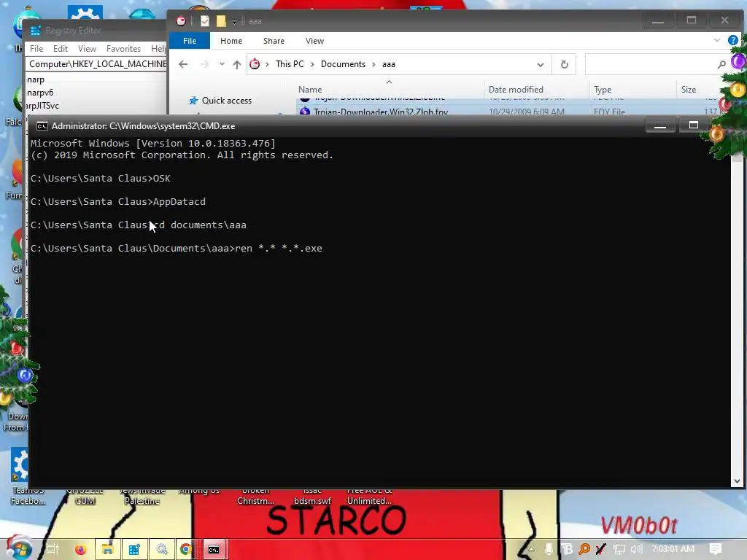Screen dimensions: 747x560
Task: Refresh the aaa folder view
Action: [x=564, y=64]
